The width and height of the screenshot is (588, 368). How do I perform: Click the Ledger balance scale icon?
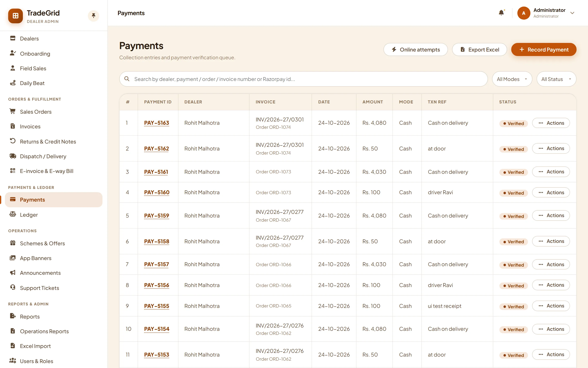coord(13,214)
